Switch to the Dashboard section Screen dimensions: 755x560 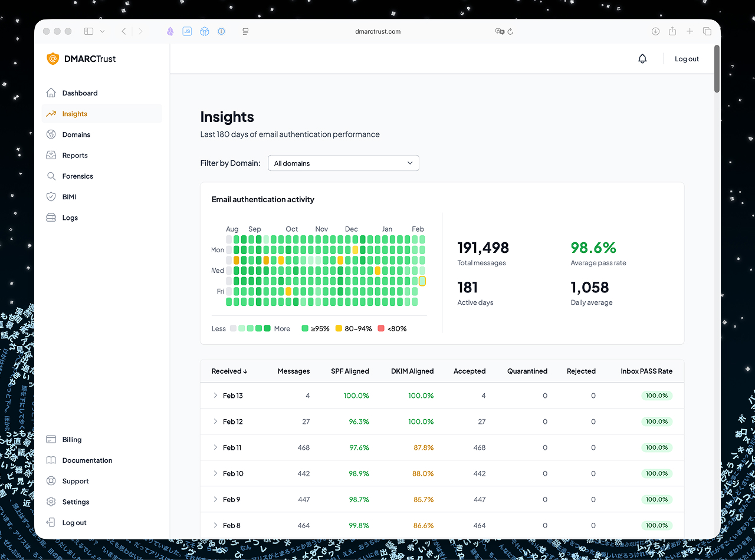coord(79,93)
